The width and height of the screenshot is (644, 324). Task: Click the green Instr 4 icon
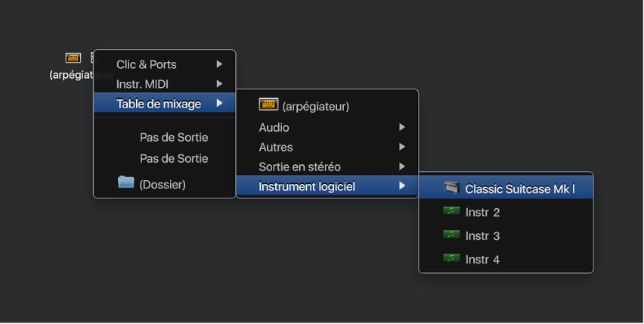pos(451,258)
